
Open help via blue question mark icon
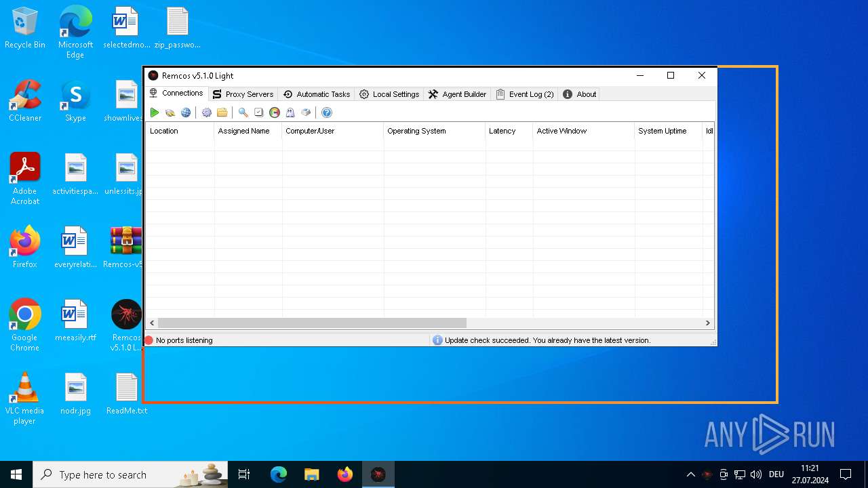[x=327, y=113]
